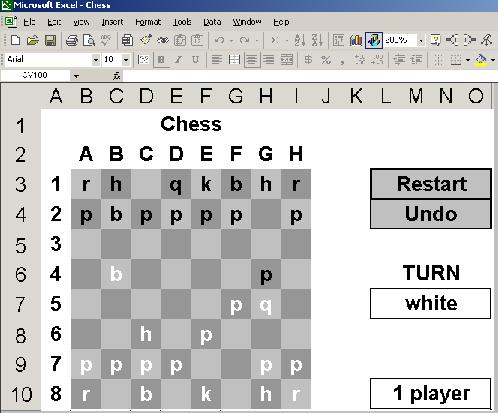The width and height of the screenshot is (498, 413).
Task: Select Excel column header O
Action: coord(476,96)
